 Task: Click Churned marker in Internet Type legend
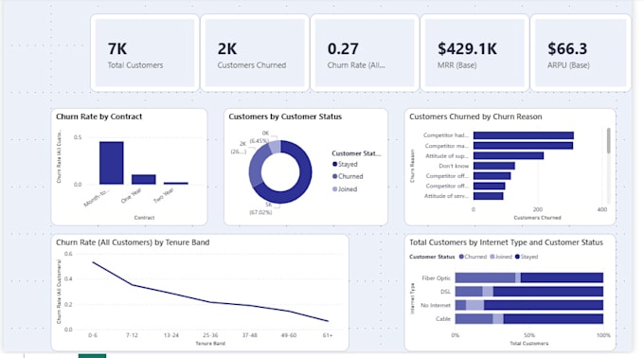click(x=461, y=257)
